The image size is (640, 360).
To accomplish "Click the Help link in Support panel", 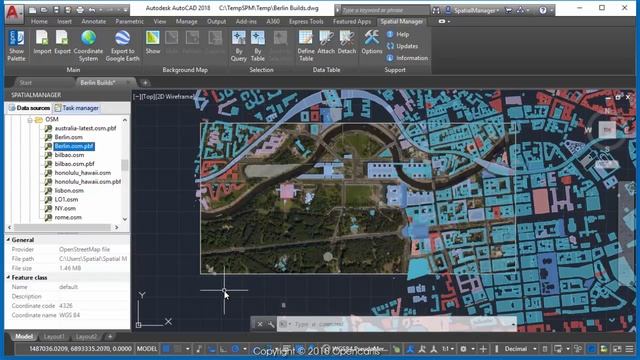I will [x=398, y=34].
